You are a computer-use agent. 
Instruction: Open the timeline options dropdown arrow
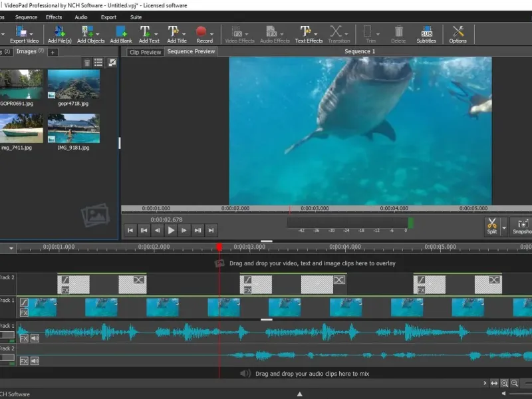[x=11, y=248]
